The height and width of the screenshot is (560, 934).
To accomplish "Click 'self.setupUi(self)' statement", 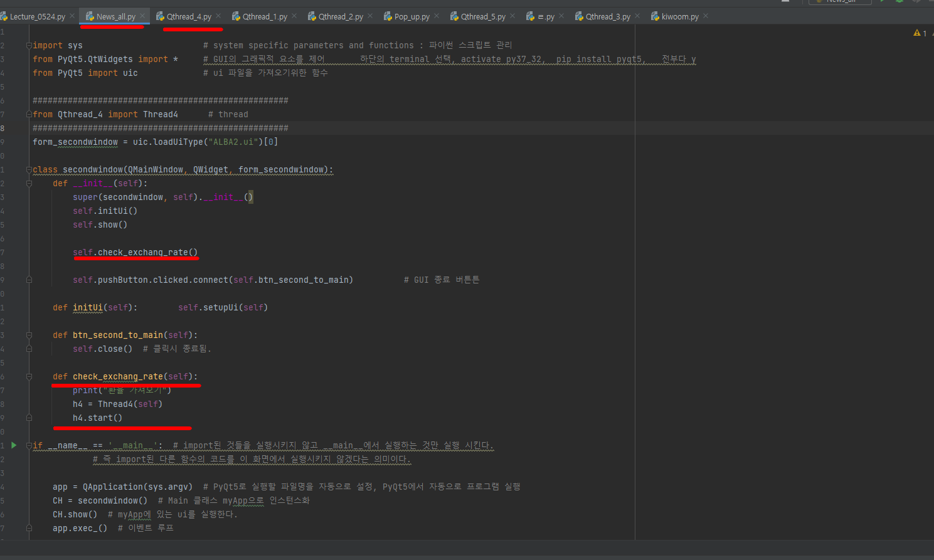I will point(223,307).
